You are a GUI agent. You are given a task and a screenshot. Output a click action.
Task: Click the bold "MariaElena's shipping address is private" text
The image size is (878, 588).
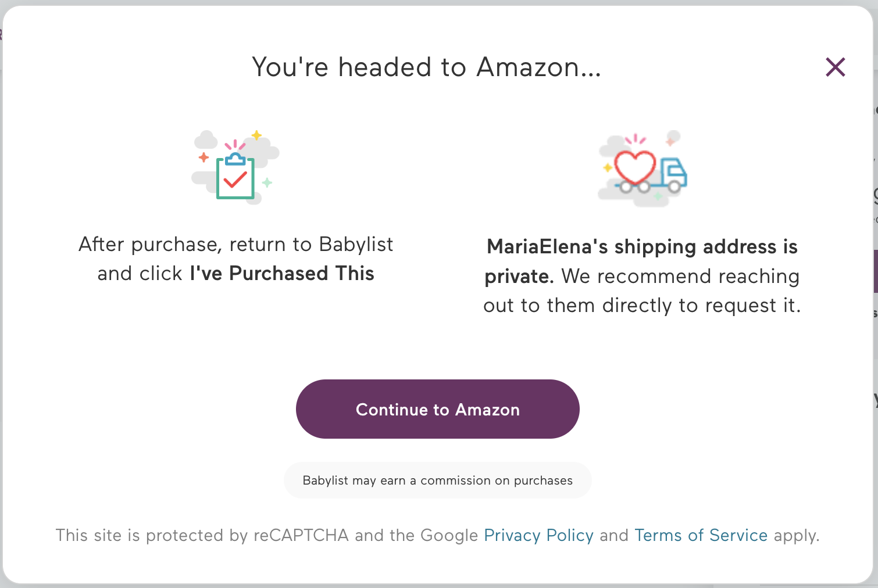pyautogui.click(x=641, y=261)
